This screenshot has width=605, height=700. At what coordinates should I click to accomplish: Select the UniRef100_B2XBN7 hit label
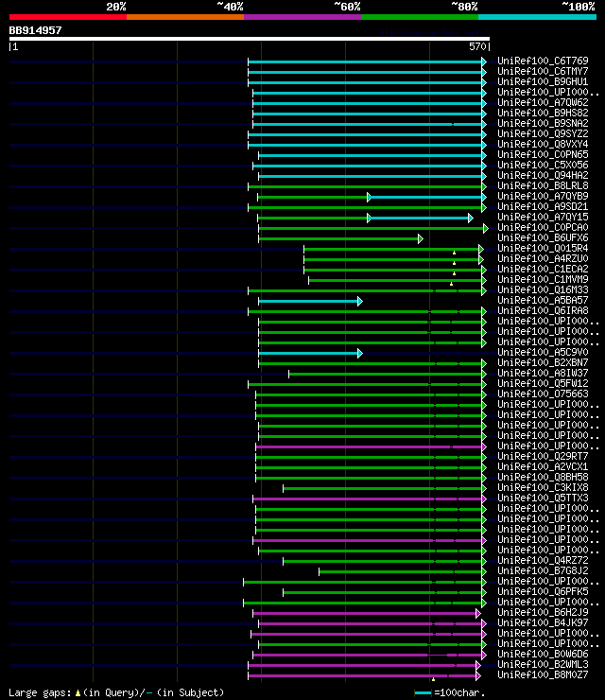tap(543, 362)
